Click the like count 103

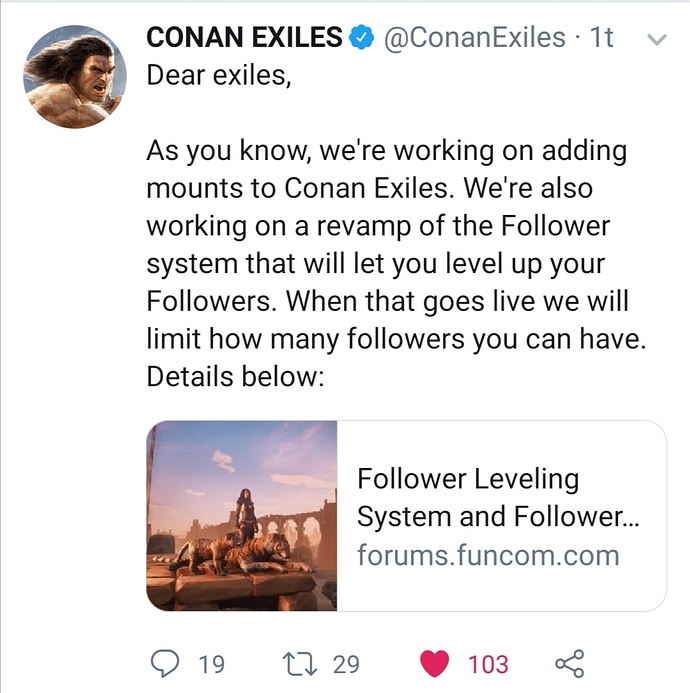click(488, 664)
